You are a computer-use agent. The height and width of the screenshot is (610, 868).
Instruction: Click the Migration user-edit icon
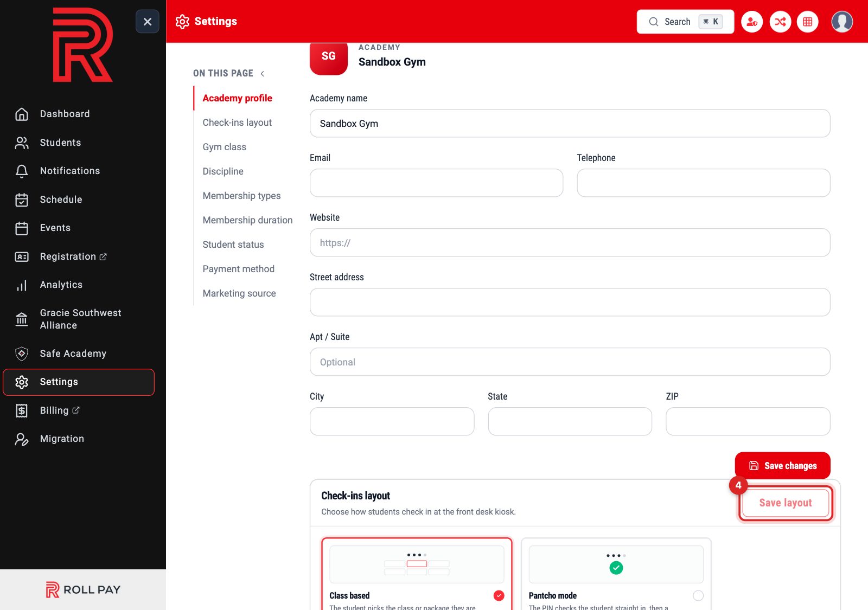pyautogui.click(x=22, y=439)
